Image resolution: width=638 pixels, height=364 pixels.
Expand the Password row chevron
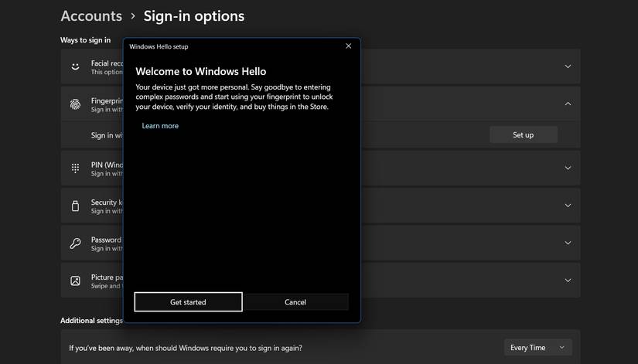tap(568, 243)
